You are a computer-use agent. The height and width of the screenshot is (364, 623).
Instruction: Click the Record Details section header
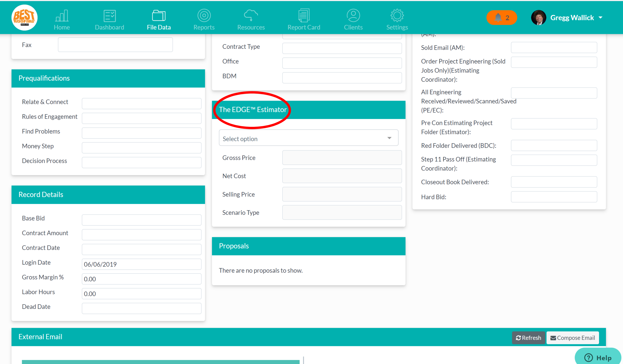[108, 195]
